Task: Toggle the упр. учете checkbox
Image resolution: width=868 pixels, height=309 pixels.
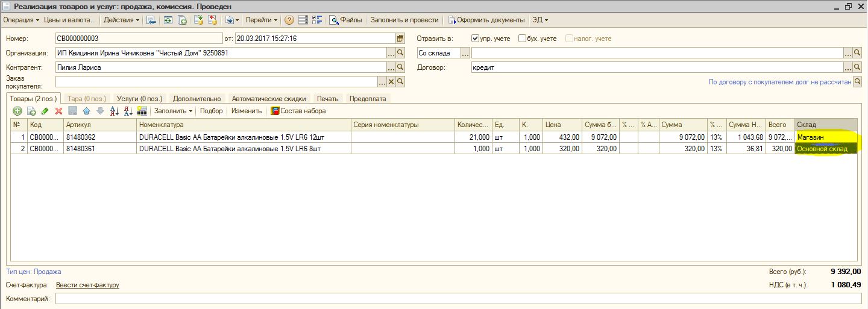Action: pyautogui.click(x=475, y=39)
